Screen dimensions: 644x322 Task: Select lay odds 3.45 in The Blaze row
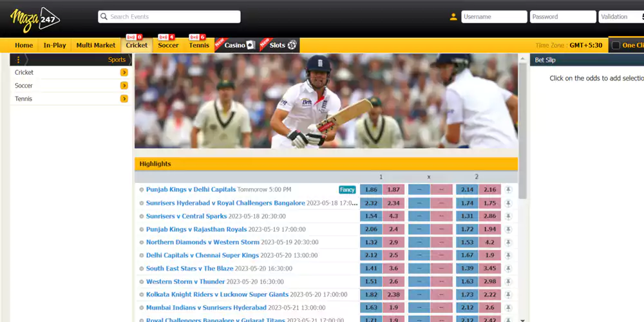point(489,269)
